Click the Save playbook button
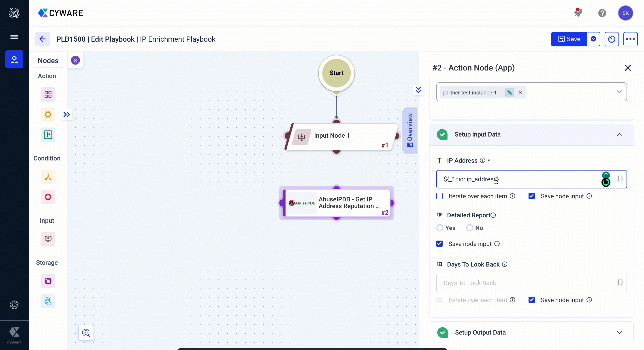 569,39
